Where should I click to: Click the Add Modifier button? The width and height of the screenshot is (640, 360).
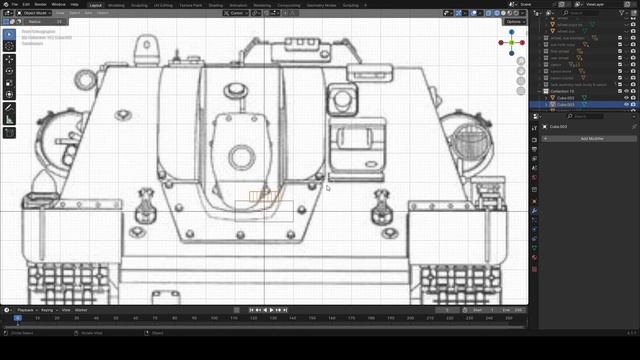click(x=589, y=139)
